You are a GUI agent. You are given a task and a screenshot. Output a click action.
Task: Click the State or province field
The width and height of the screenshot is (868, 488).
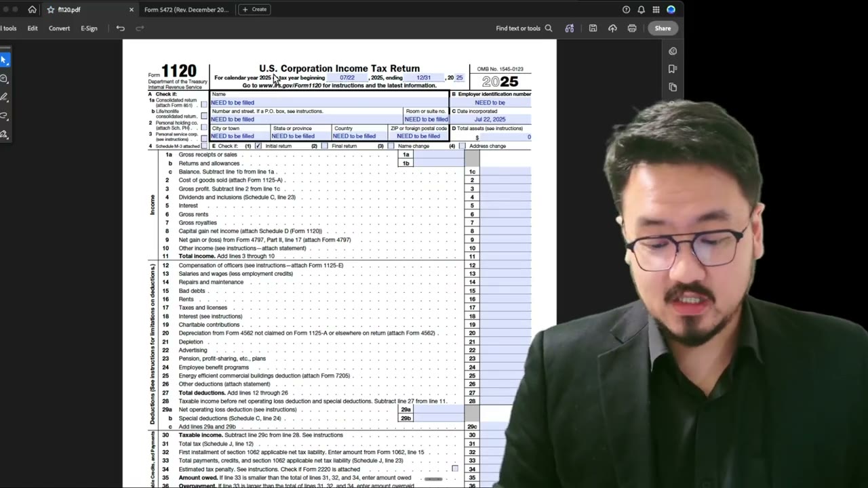click(301, 136)
